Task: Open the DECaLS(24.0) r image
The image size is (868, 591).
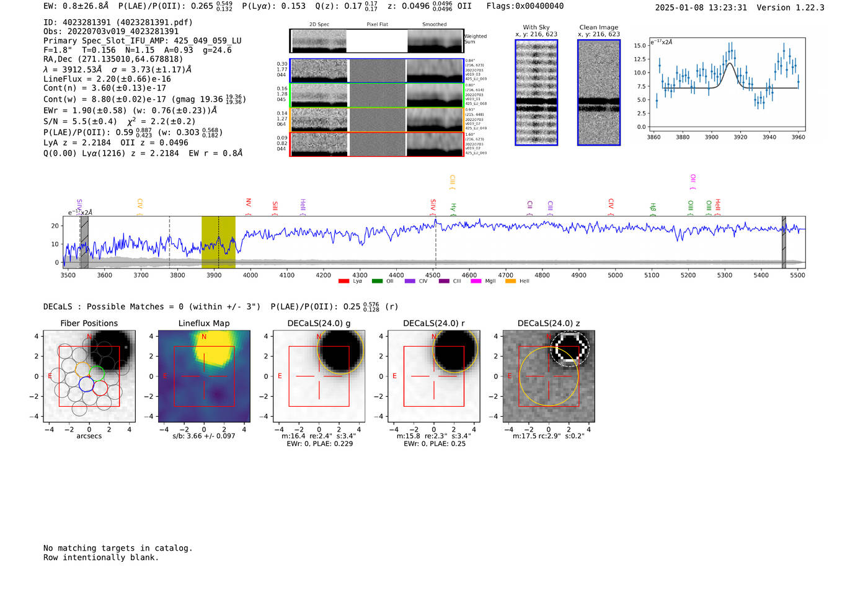Action: coord(434,376)
